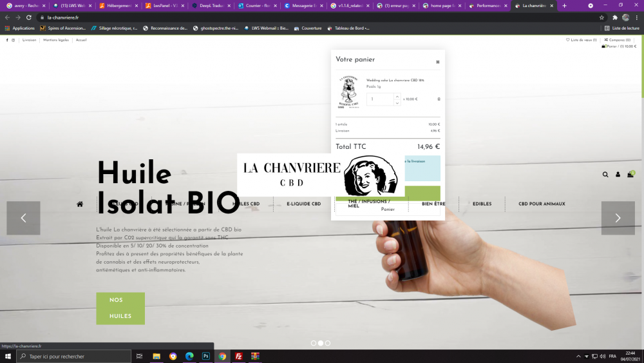644x363 pixels.
Task: Switch to the LwsPanel tab
Action: [x=165, y=6]
